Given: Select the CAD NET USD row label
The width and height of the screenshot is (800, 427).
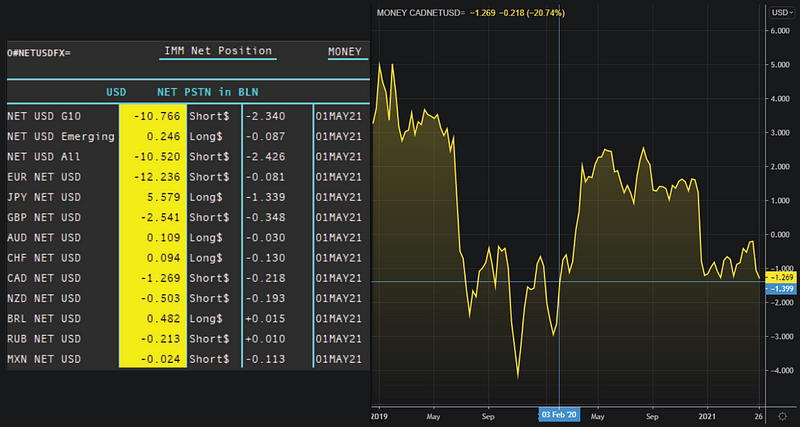Looking at the screenshot, I should pyautogui.click(x=44, y=279).
